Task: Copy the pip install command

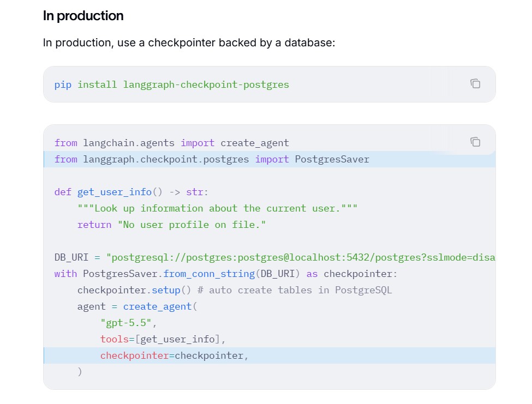Action: [x=475, y=83]
